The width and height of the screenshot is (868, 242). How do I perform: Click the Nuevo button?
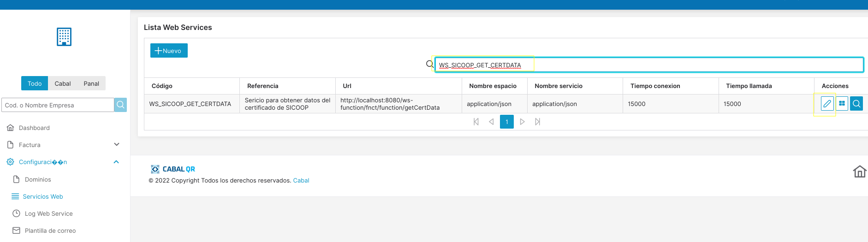169,50
